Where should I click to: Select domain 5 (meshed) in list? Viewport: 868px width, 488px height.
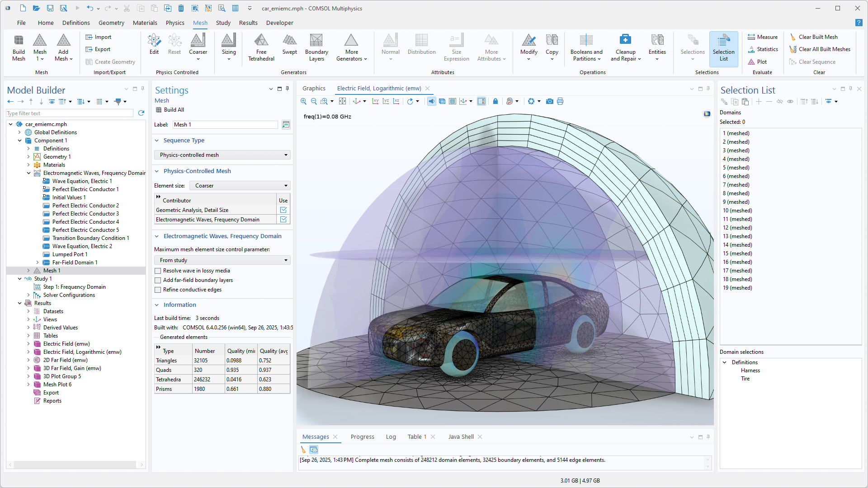[x=736, y=168]
